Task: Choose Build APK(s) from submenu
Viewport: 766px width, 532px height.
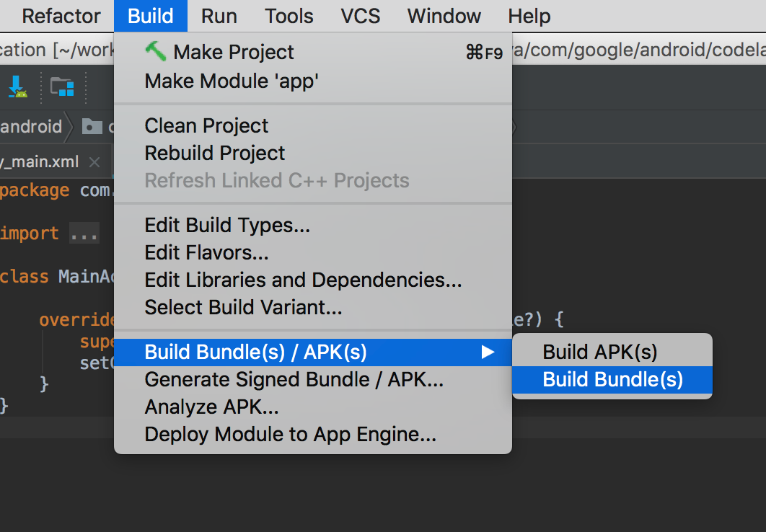Action: tap(600, 352)
